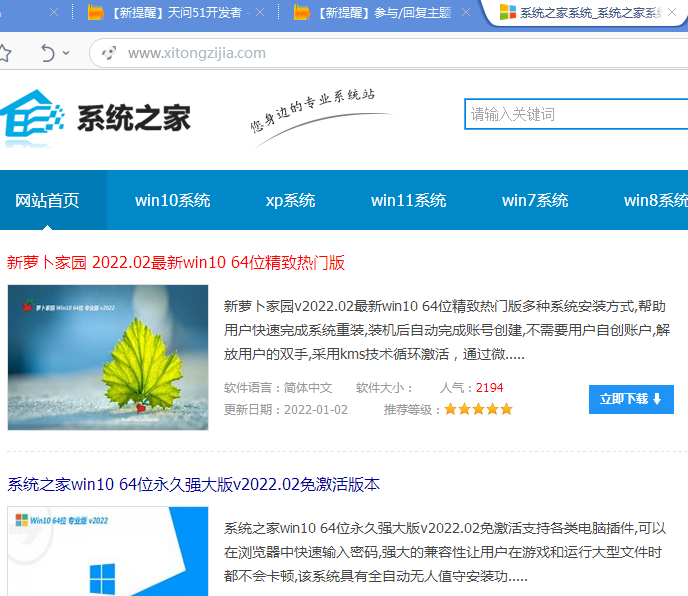Focus the 请输入关键词 search box
The image size is (688, 596).
click(x=576, y=114)
